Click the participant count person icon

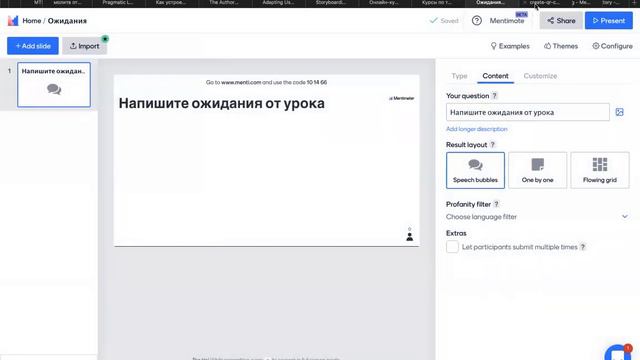point(409,236)
